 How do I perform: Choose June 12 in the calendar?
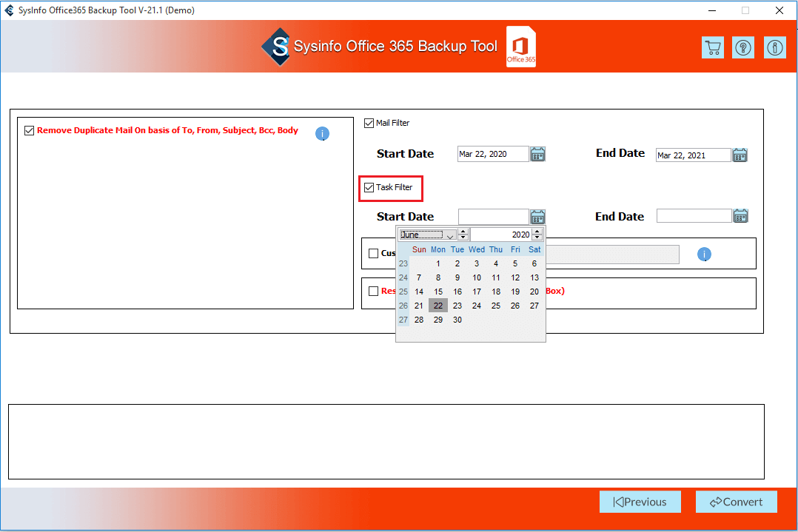[515, 277]
